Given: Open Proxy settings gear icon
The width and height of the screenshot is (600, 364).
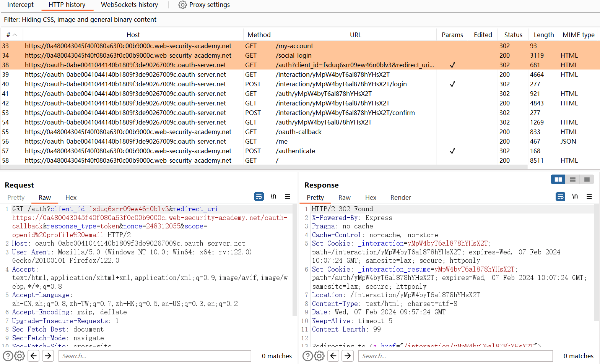Looking at the screenshot, I should (183, 5).
